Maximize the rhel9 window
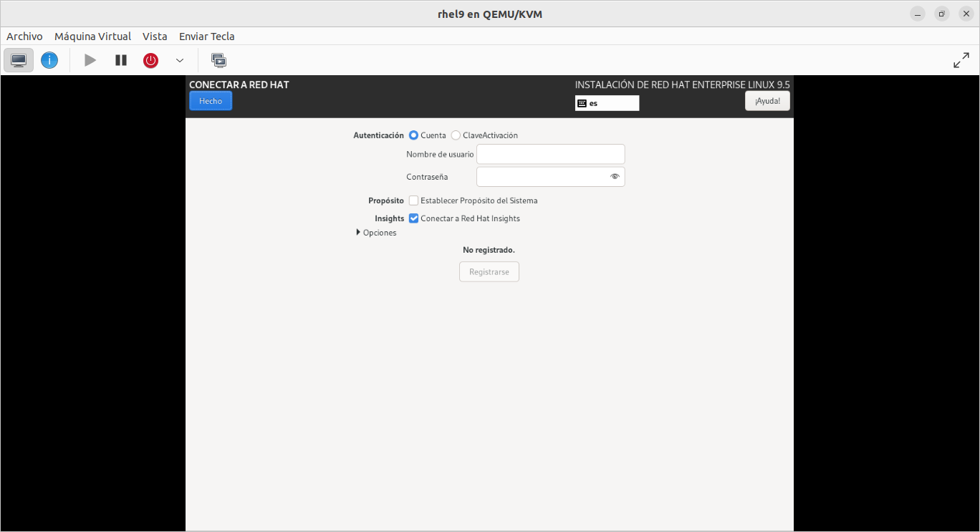Viewport: 980px width, 532px height. 942,14
